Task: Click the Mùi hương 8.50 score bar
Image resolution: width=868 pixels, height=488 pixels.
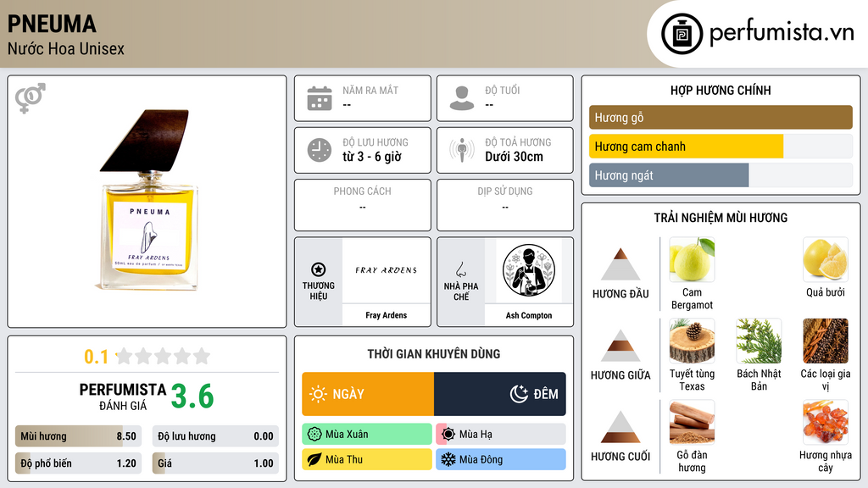Action: (79, 436)
